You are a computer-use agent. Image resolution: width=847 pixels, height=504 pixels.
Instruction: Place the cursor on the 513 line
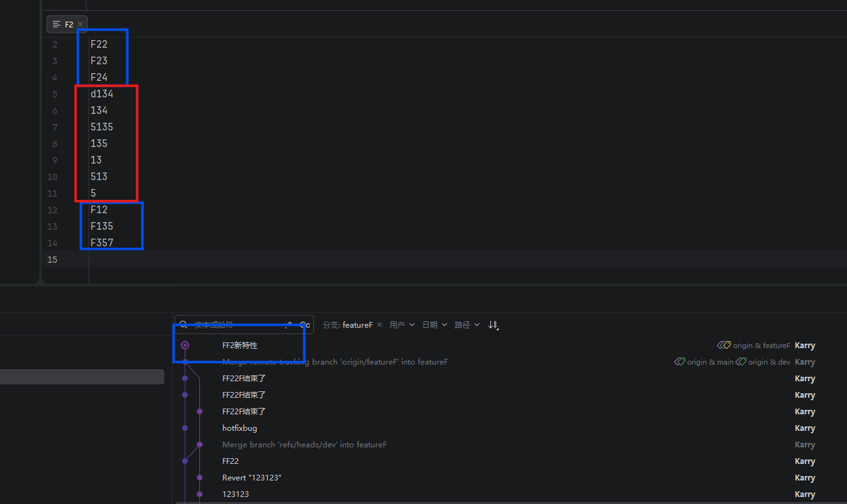(99, 177)
